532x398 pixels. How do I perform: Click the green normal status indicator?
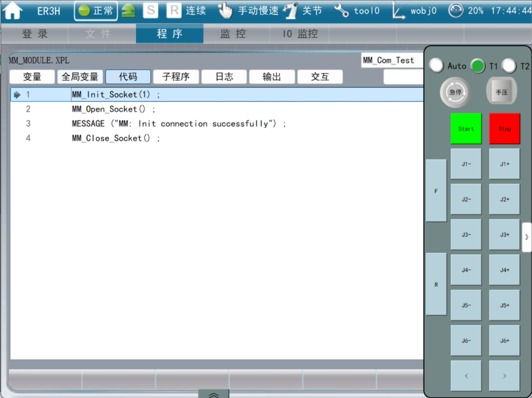click(96, 11)
